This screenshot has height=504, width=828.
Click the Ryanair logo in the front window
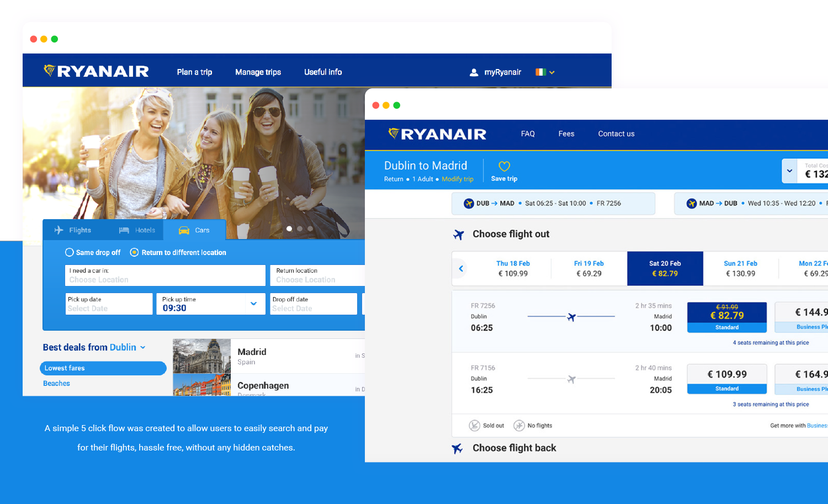(x=437, y=134)
